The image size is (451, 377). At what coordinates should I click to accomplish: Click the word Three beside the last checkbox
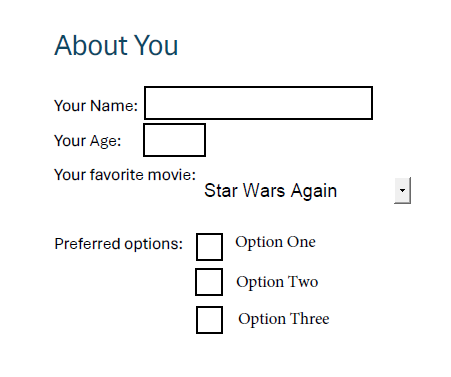click(309, 318)
